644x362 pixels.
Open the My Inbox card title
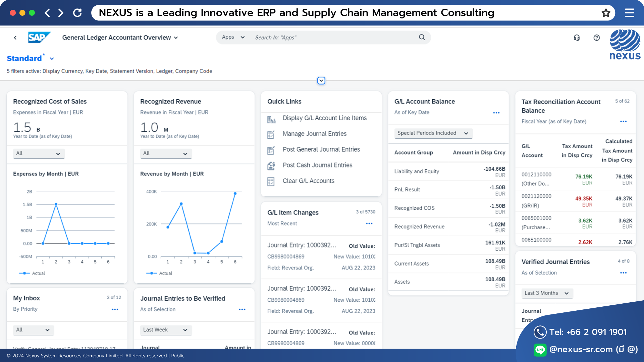tap(26, 298)
